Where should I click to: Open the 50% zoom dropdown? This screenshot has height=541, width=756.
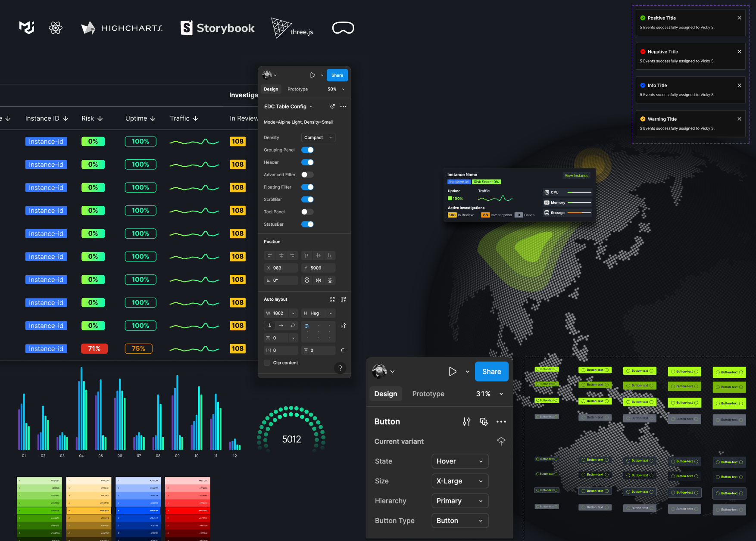[x=336, y=89]
